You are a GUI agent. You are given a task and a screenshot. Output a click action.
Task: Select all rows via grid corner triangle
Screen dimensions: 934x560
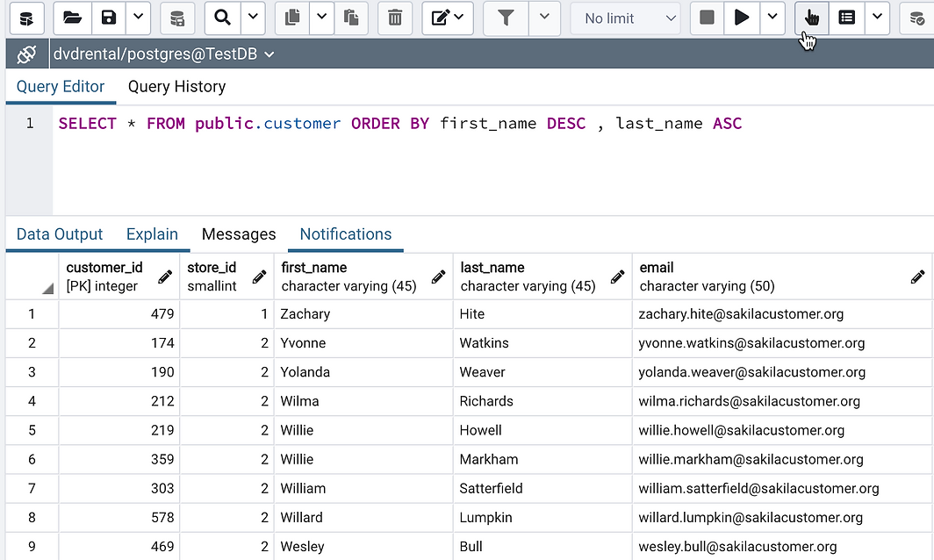click(47, 289)
